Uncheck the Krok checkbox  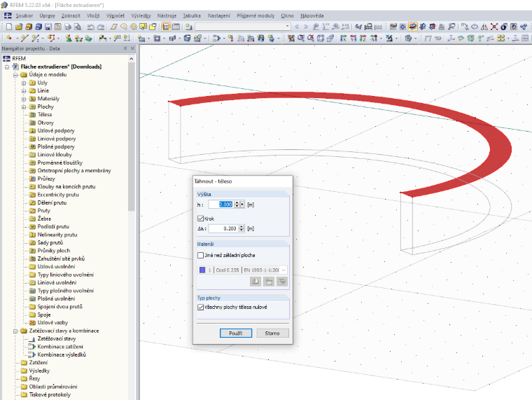pyautogui.click(x=200, y=219)
